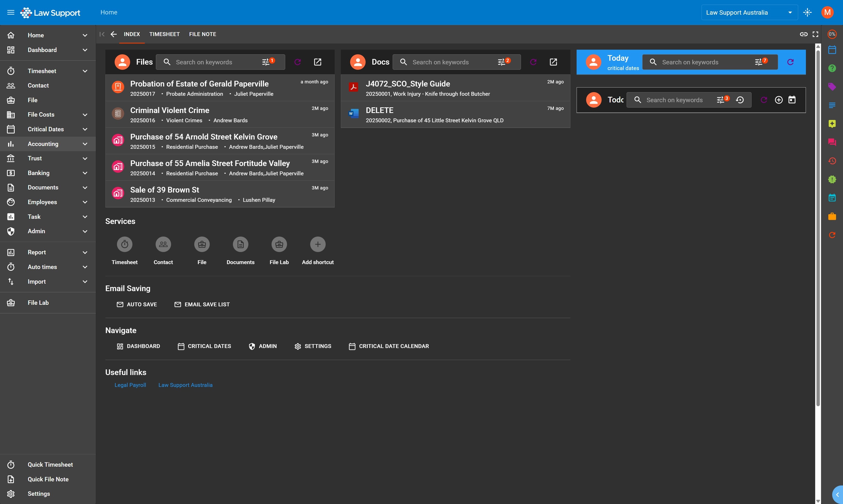Toggle fullscreen mode icon

pos(815,34)
